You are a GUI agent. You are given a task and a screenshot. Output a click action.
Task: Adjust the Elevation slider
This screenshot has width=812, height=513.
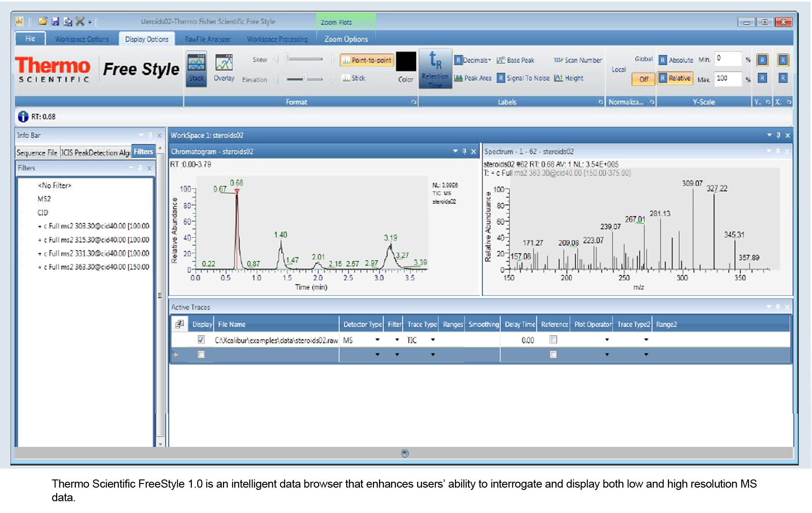(304, 79)
